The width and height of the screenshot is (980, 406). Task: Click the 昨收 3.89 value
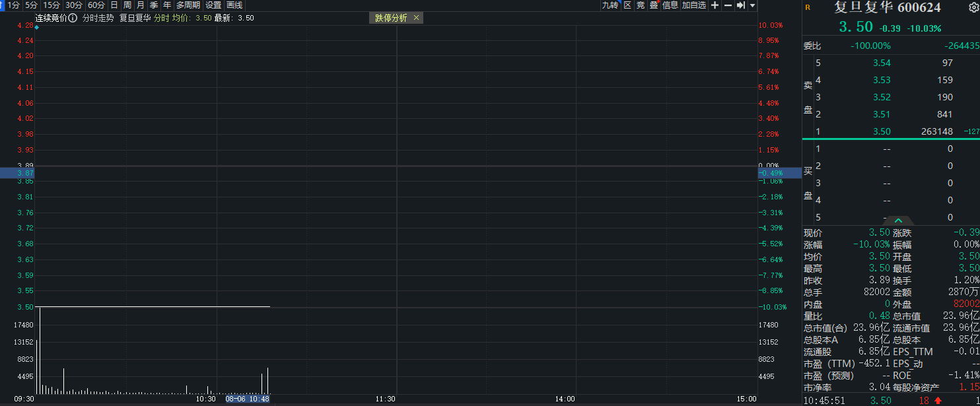tap(880, 280)
